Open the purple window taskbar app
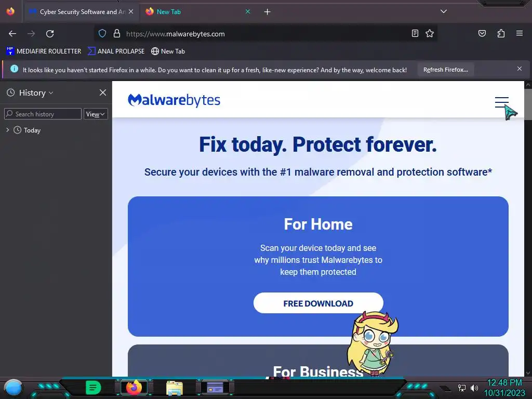This screenshot has height=399, width=532. coord(215,388)
